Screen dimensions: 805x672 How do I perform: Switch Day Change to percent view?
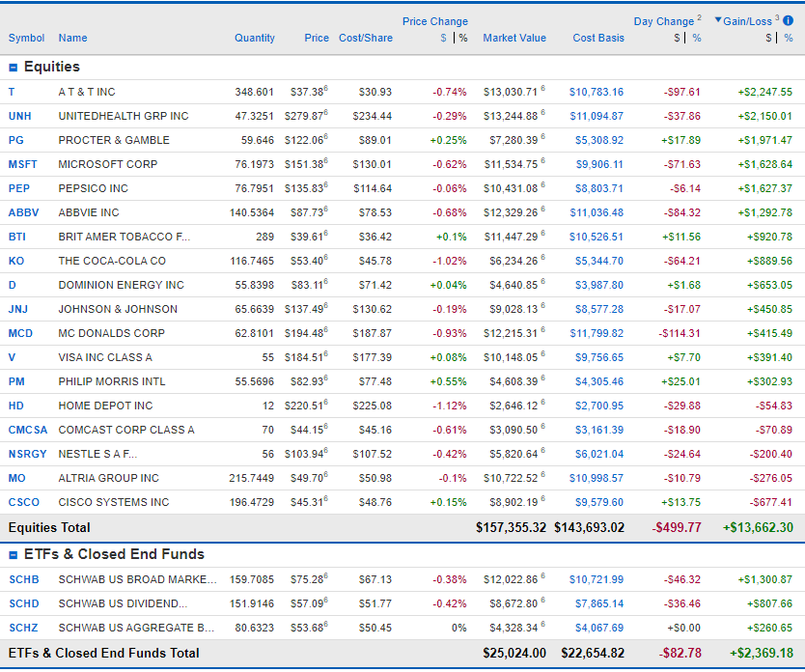pyautogui.click(x=697, y=38)
